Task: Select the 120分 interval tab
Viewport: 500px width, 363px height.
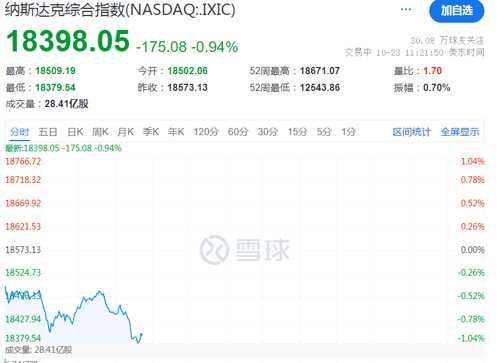Action: [x=206, y=132]
